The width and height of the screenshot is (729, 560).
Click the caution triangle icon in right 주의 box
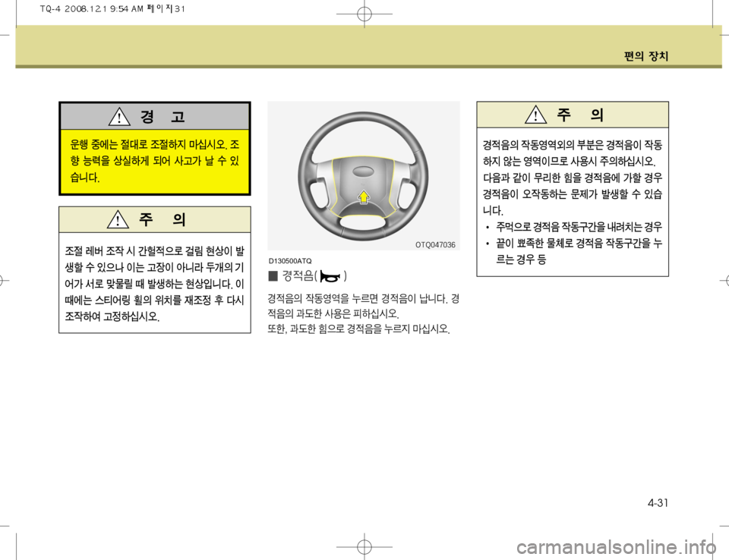click(535, 115)
